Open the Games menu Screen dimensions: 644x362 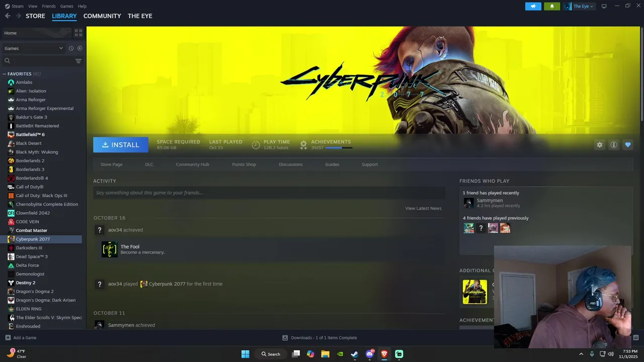click(66, 6)
